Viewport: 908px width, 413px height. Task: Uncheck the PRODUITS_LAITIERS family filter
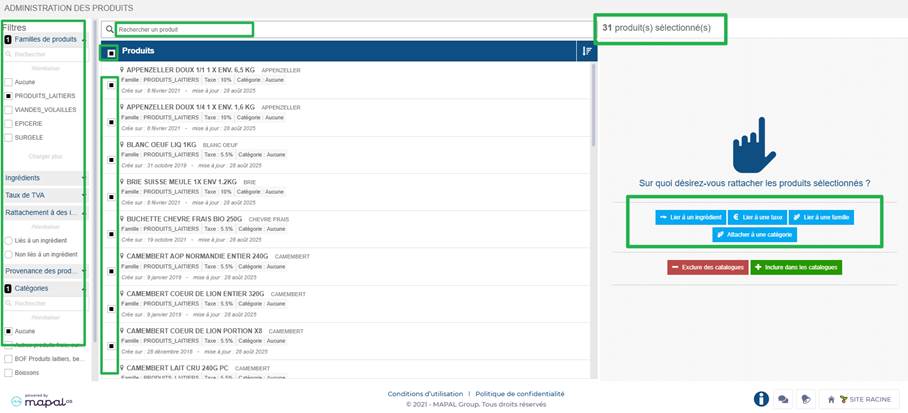point(9,95)
